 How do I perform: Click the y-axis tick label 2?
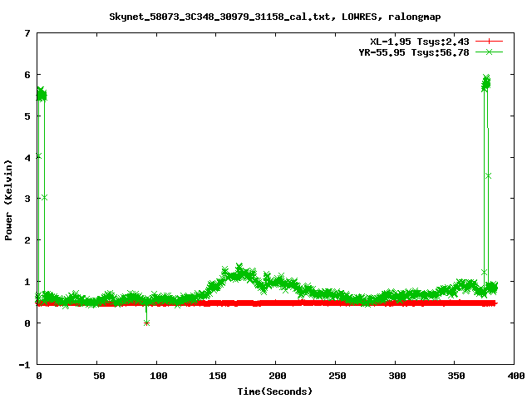(27, 240)
